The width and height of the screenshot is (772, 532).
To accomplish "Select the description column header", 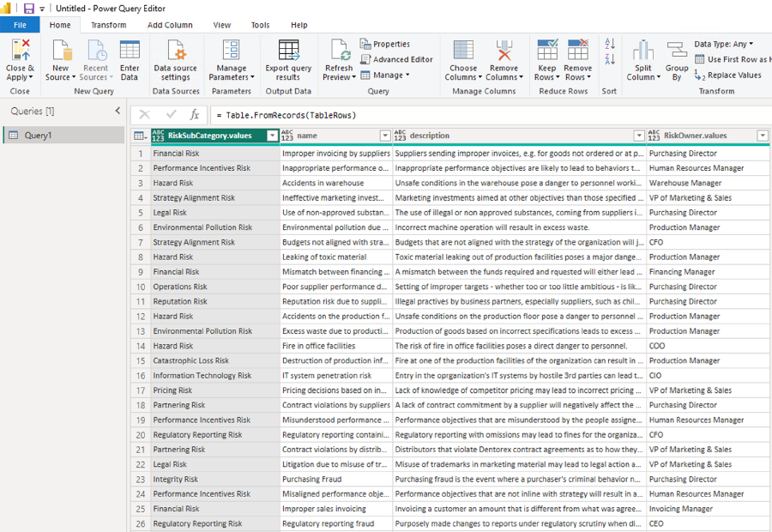I will (x=519, y=136).
